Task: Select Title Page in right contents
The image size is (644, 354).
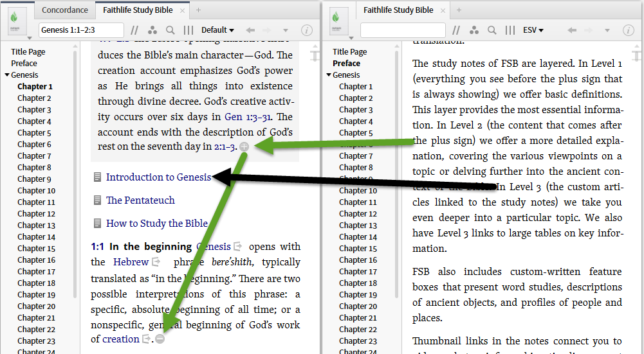Action: [349, 51]
